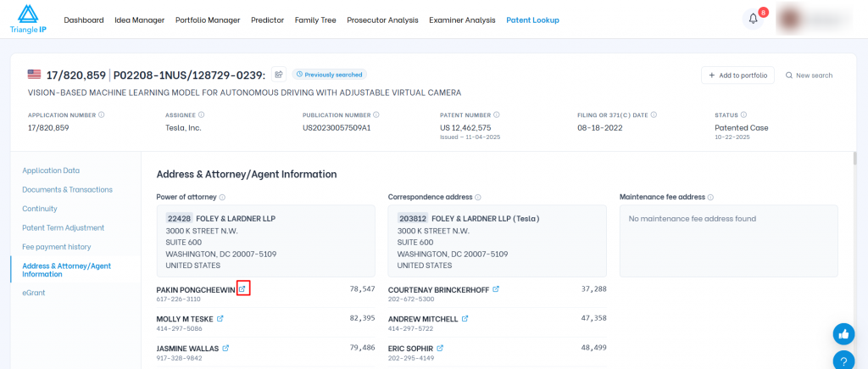Click customer number 203812
This screenshot has width=868, height=369.
[x=413, y=219]
